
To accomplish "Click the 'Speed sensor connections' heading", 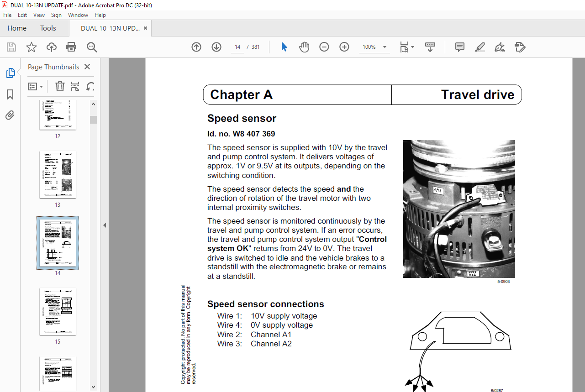I will (x=266, y=304).
